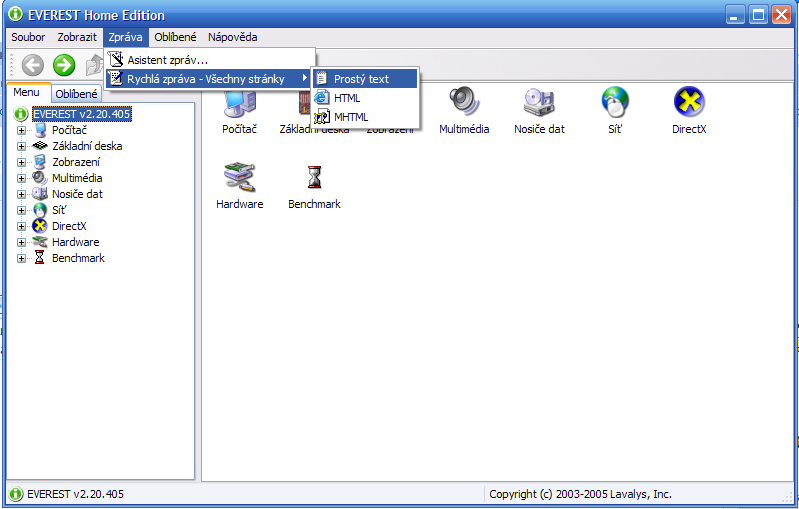Open the Zobrazit menu
Image resolution: width=799 pixels, height=509 pixels.
76,37
